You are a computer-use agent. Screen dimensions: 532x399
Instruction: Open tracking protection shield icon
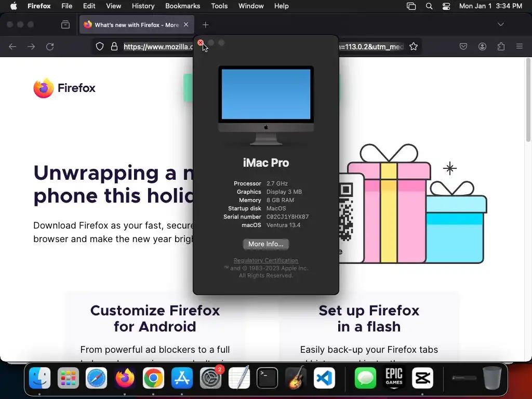pos(99,46)
